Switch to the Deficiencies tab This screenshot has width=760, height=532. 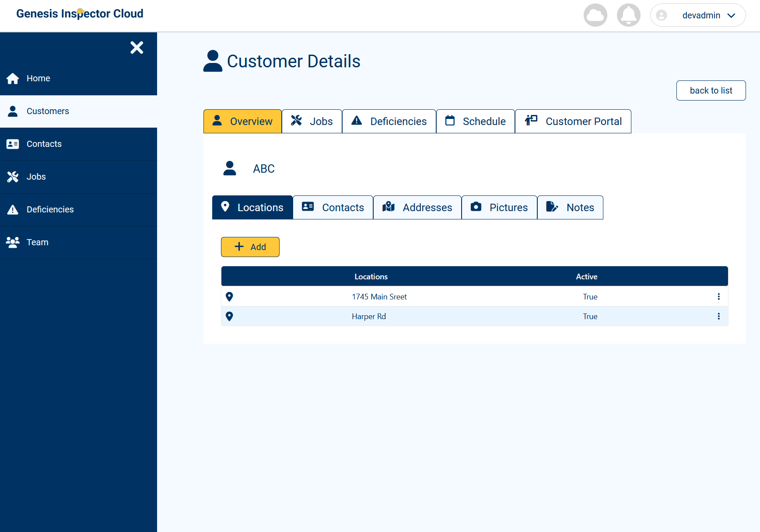389,121
